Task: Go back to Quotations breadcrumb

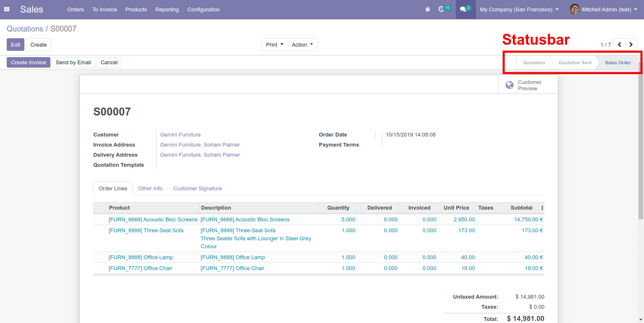Action: (25, 29)
